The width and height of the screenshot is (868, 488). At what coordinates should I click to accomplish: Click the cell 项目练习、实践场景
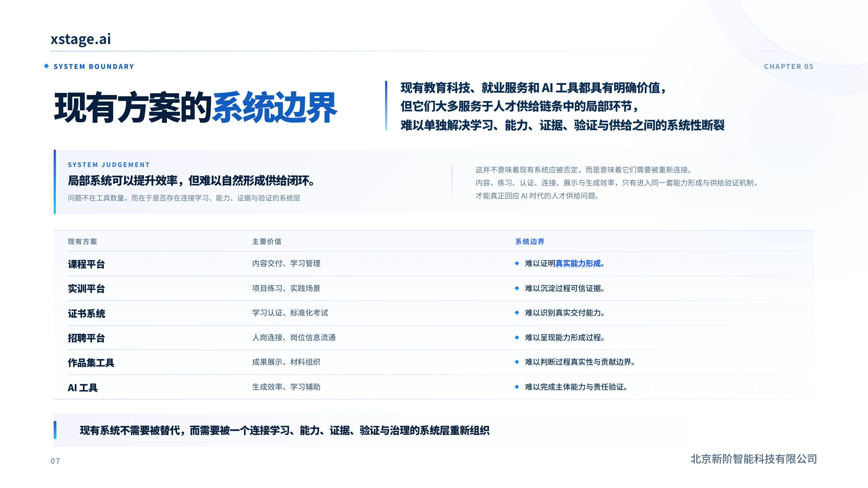[286, 288]
